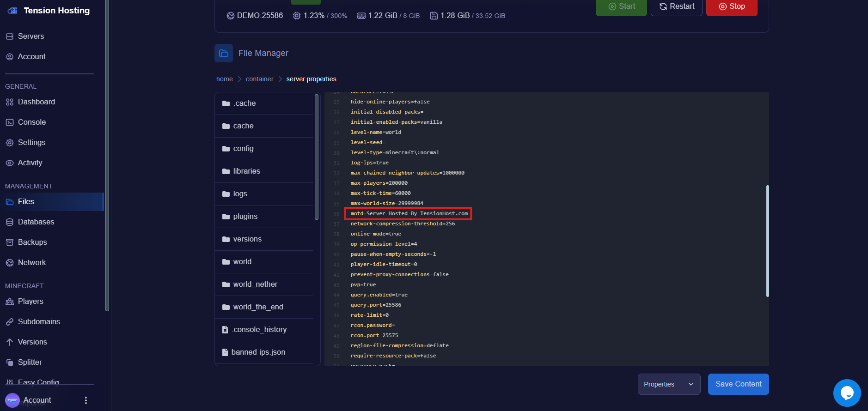
Task: Click the memory usage icon
Action: pos(361,16)
